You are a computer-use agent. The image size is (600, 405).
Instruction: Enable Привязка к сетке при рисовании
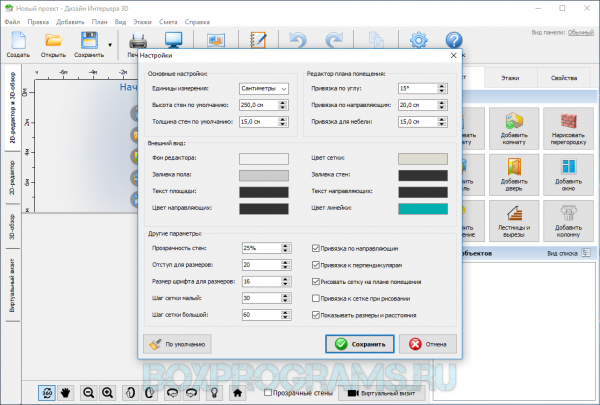(x=316, y=298)
